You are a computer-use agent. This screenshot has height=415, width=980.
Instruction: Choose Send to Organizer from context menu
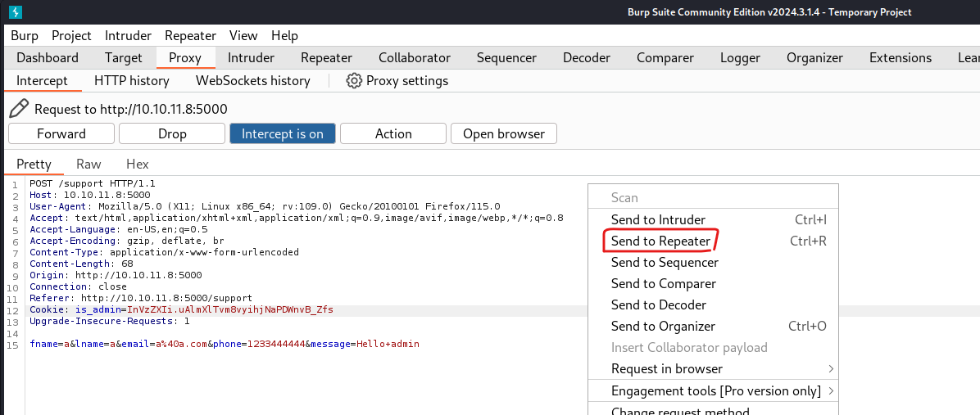(713, 326)
